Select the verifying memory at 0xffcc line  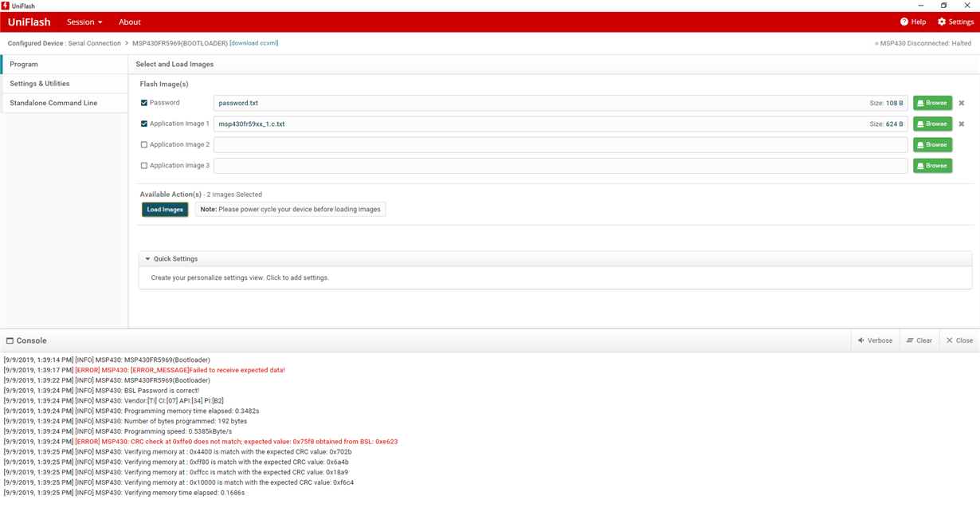[176, 472]
